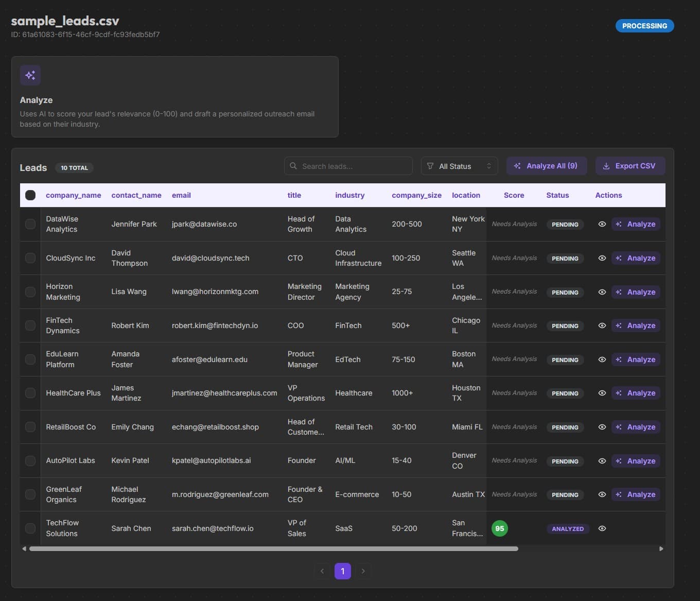
Task: Click the sparkle Analyze card icon
Action: (30, 75)
